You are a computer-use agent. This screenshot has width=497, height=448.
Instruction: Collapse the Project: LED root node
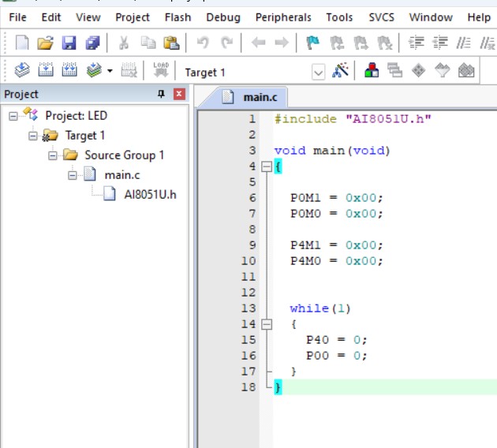[13, 116]
